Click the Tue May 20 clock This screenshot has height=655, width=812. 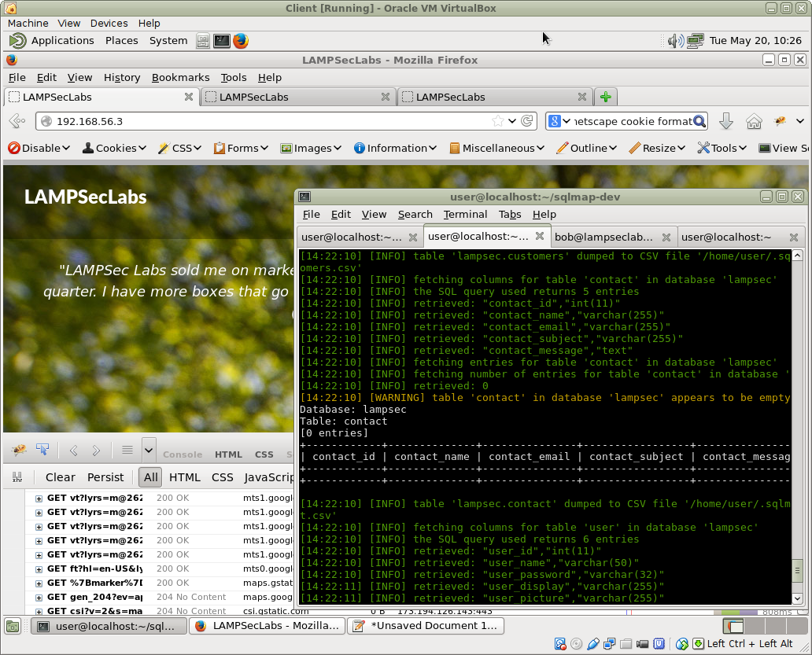click(755, 40)
